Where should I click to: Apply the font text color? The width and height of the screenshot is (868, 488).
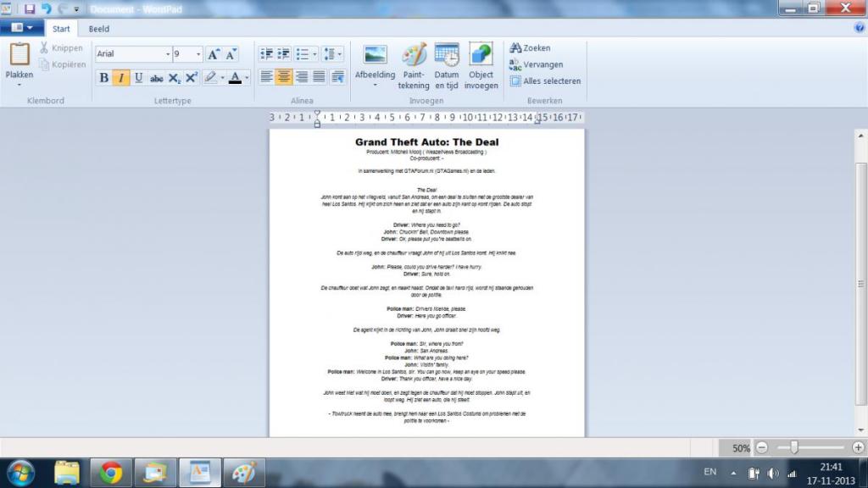click(x=235, y=78)
